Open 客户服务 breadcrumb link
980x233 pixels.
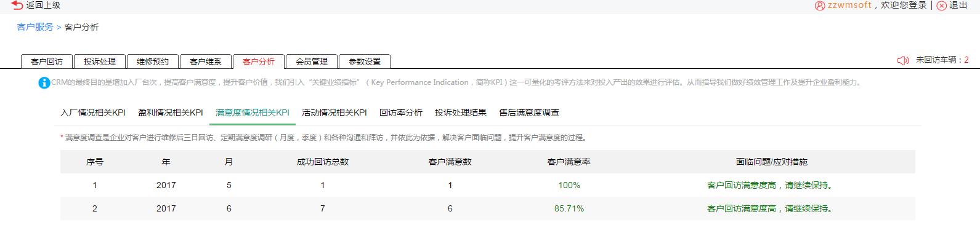[35, 27]
